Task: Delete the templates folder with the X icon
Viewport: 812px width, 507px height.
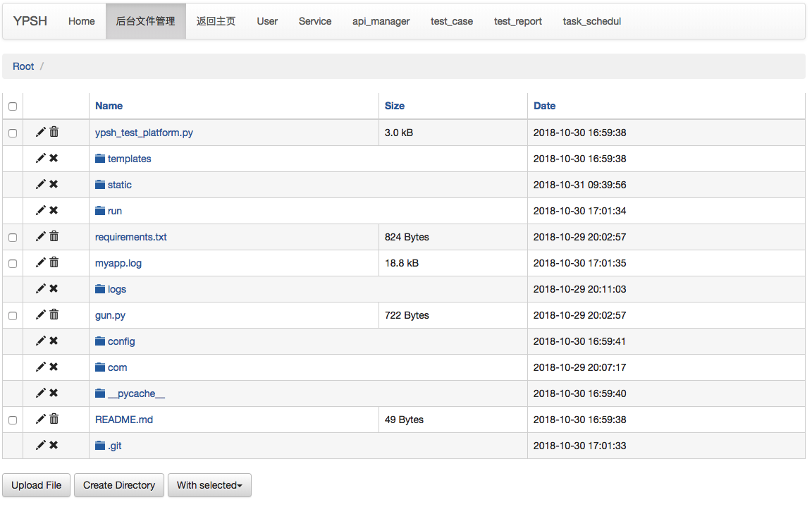Action: [x=54, y=158]
